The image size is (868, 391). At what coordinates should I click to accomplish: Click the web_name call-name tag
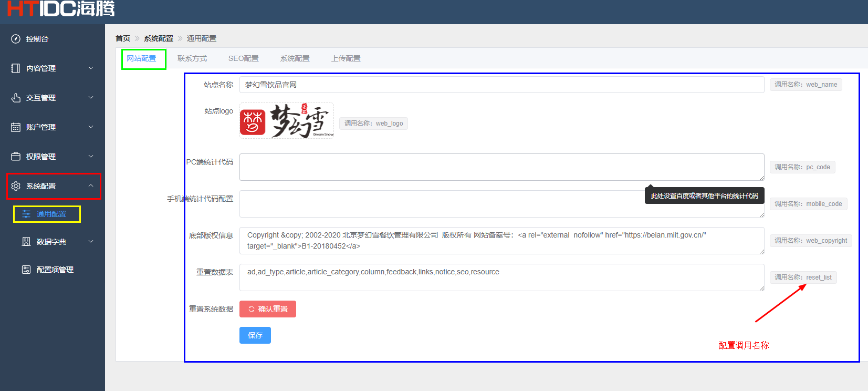[x=806, y=85]
